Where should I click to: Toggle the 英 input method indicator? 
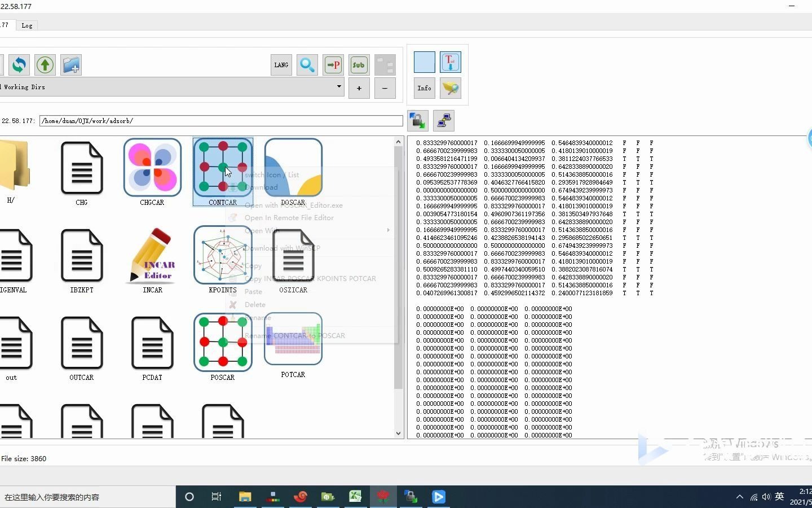[779, 497]
